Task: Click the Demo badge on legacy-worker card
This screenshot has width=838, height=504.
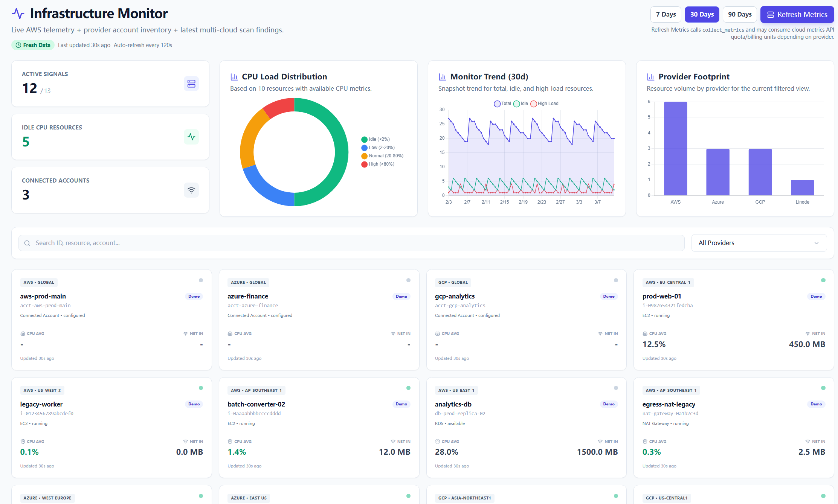Action: pyautogui.click(x=194, y=404)
